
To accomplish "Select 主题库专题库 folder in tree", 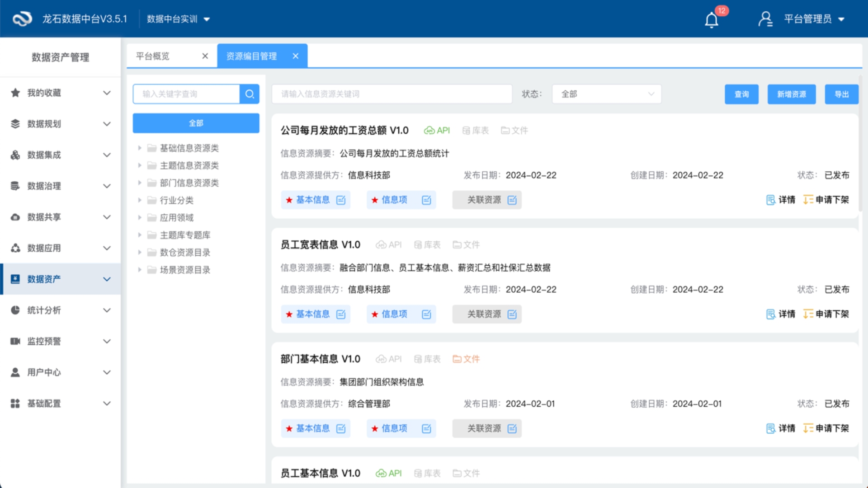I will click(185, 235).
